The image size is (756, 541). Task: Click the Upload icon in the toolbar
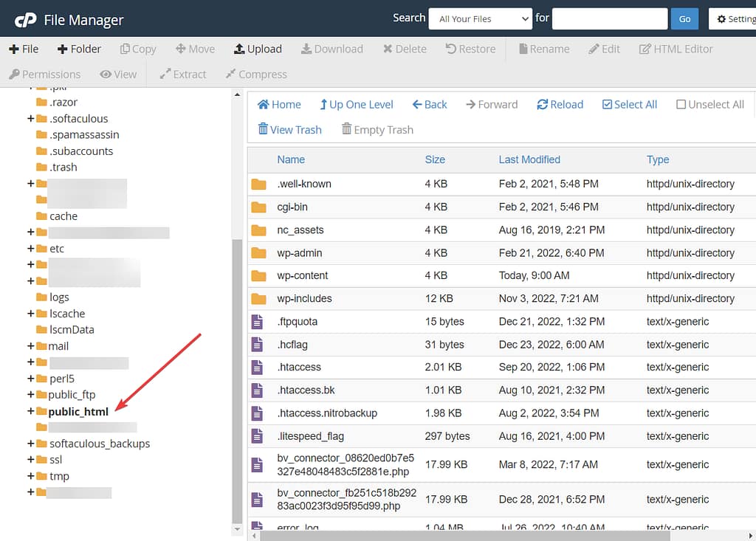coord(257,48)
